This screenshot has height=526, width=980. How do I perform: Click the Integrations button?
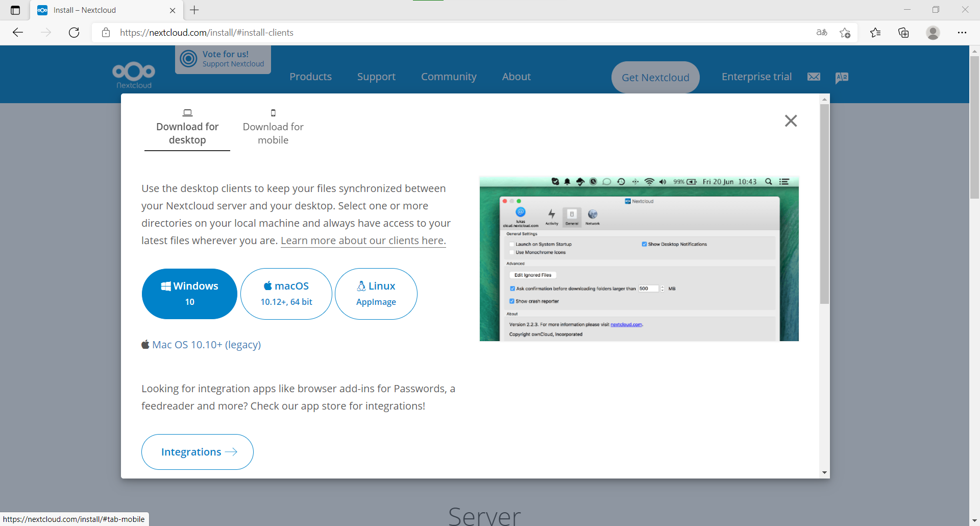coord(198,452)
